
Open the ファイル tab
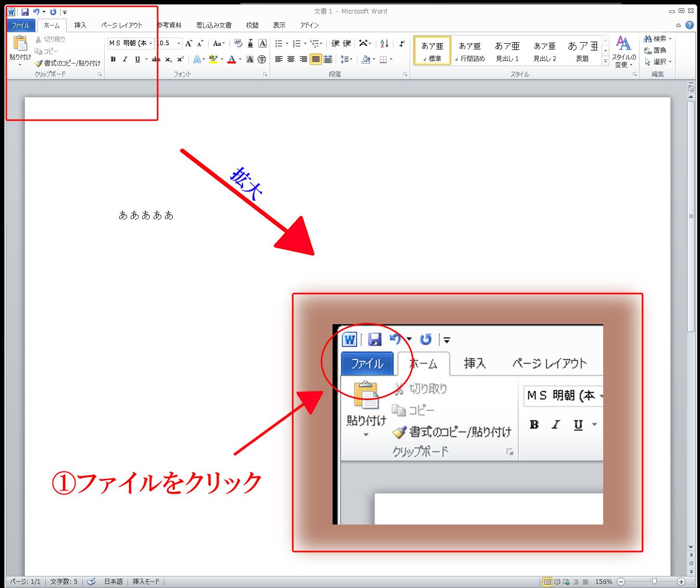click(21, 25)
